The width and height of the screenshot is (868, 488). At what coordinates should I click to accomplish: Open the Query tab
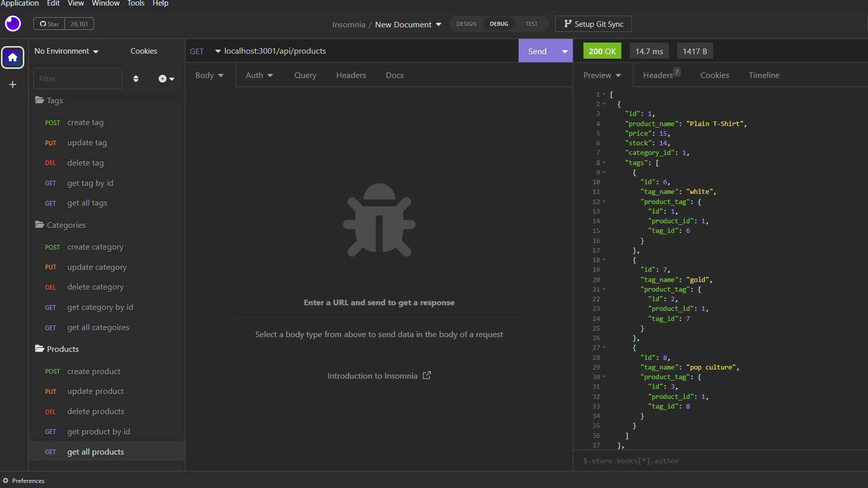click(305, 75)
